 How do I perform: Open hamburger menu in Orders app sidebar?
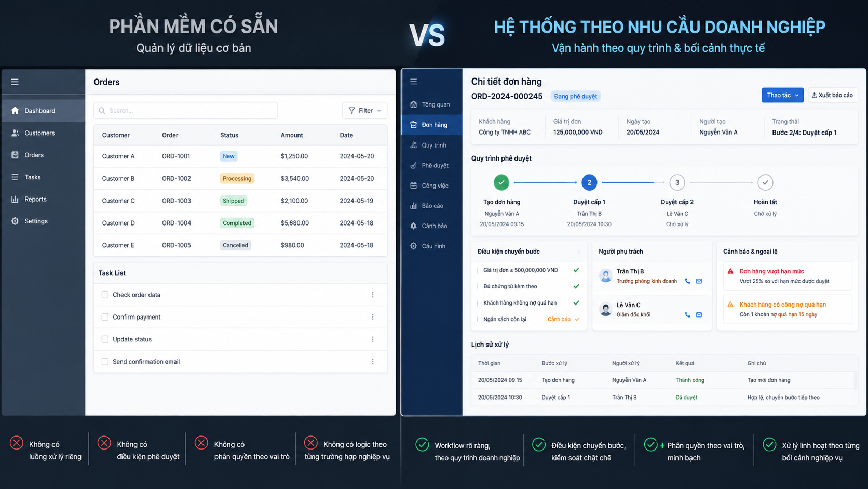[15, 82]
